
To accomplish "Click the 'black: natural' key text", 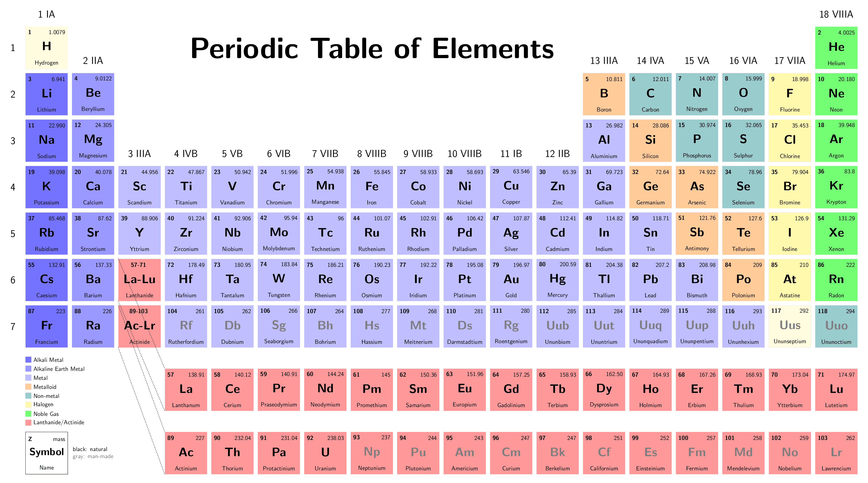I will pos(90,449).
